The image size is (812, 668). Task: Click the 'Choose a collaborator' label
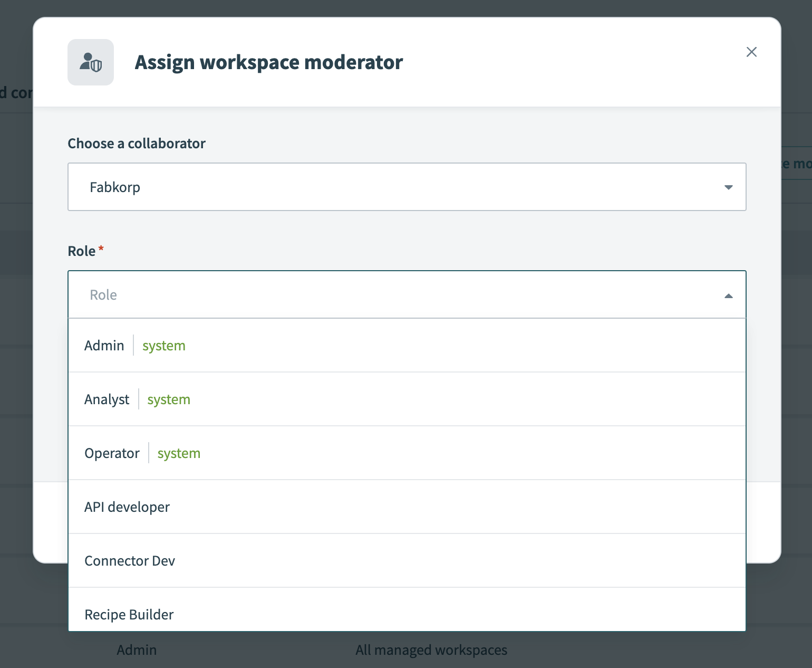pyautogui.click(x=137, y=144)
